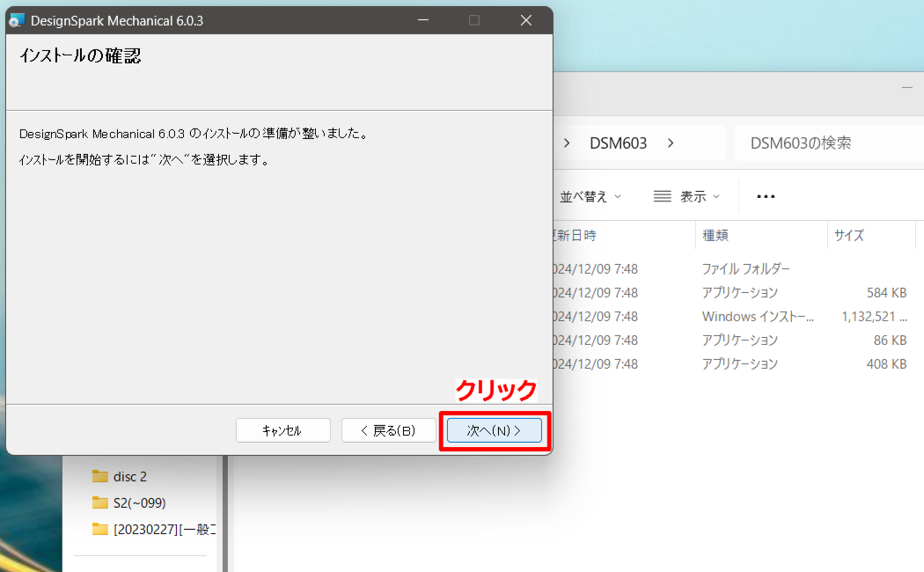Click the 次へ(N) button in the installer

pyautogui.click(x=494, y=430)
